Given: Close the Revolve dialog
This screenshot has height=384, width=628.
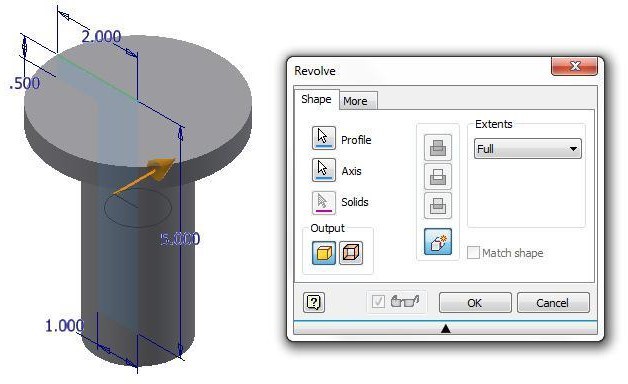Looking at the screenshot, I should point(575,66).
